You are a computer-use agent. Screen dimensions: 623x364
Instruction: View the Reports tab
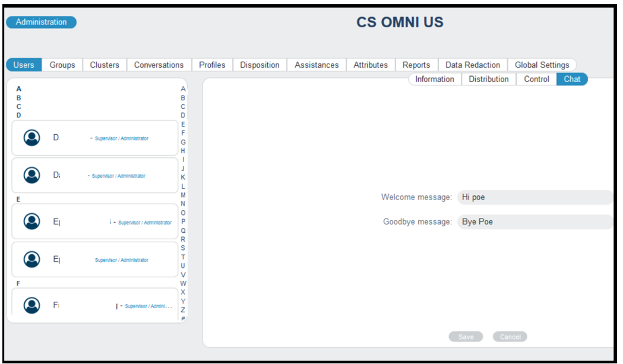416,65
